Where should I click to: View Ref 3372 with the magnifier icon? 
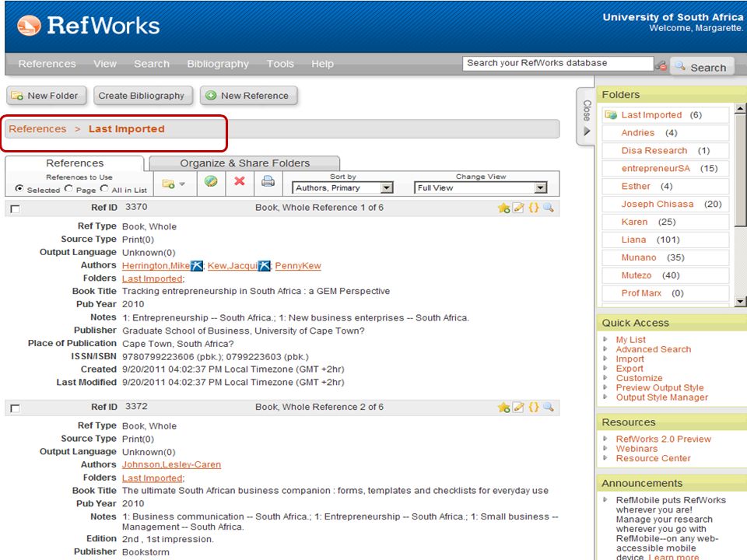click(549, 407)
